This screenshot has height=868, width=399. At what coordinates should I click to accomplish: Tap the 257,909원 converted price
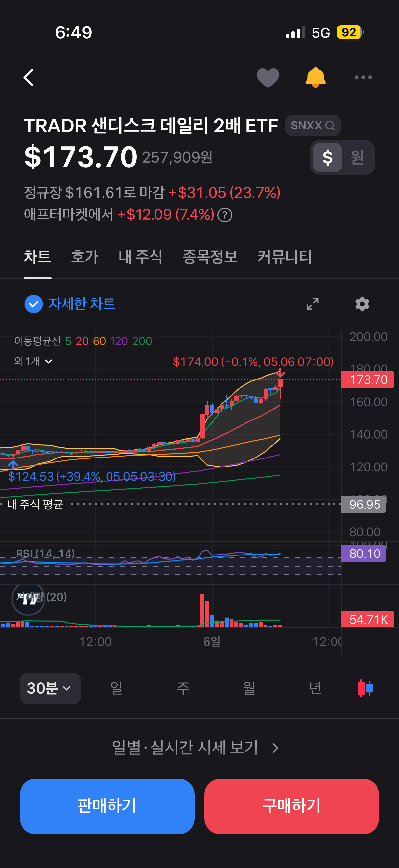(177, 157)
